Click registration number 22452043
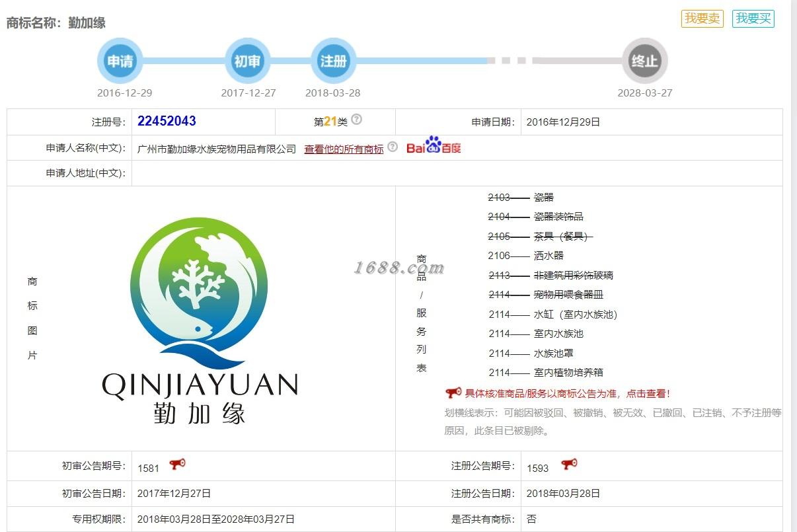The height and width of the screenshot is (532, 797). pos(167,122)
